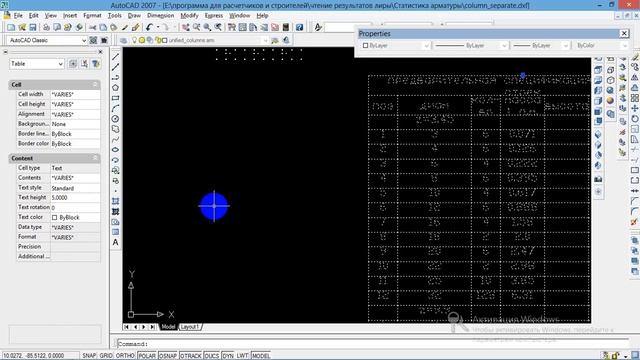Screen dimensions: 640x360
Task: Select the Polygon draw tool
Action: (x=116, y=88)
